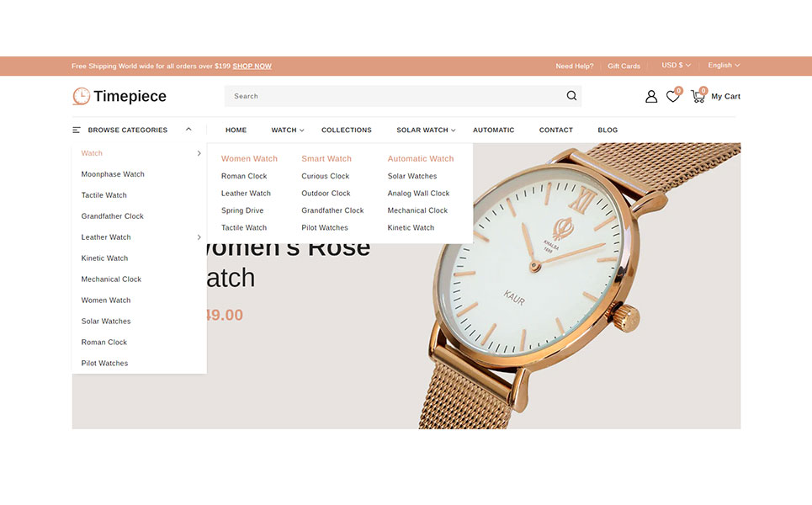812x505 pixels.
Task: Open the wishlist heart icon
Action: (672, 97)
